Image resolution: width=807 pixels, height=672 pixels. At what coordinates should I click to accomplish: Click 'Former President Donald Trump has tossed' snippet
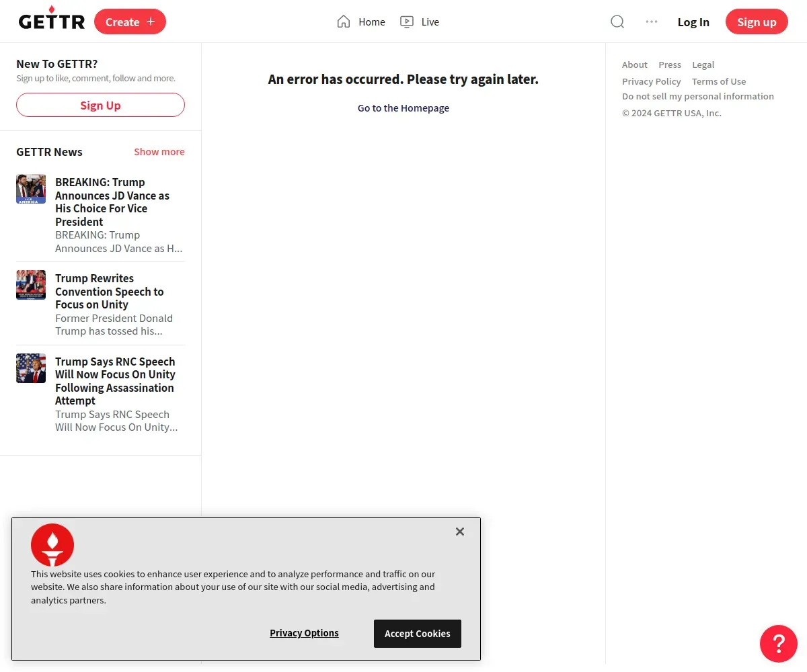pos(114,325)
